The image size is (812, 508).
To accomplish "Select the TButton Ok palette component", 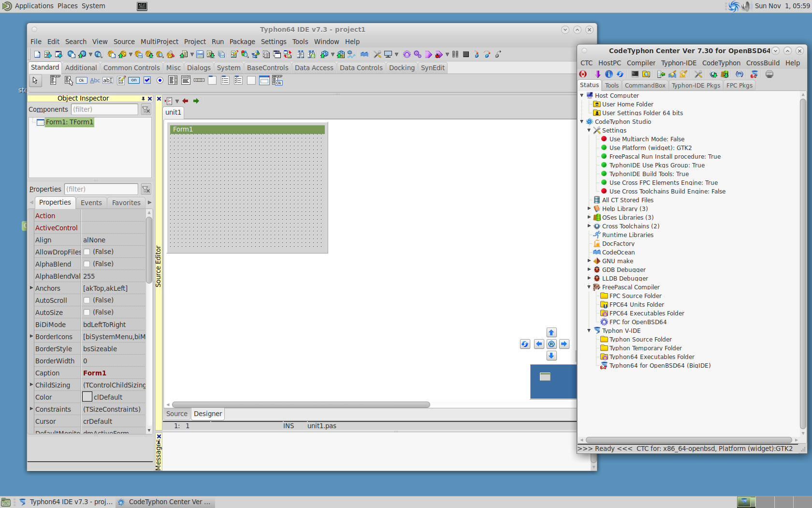I will coord(81,80).
